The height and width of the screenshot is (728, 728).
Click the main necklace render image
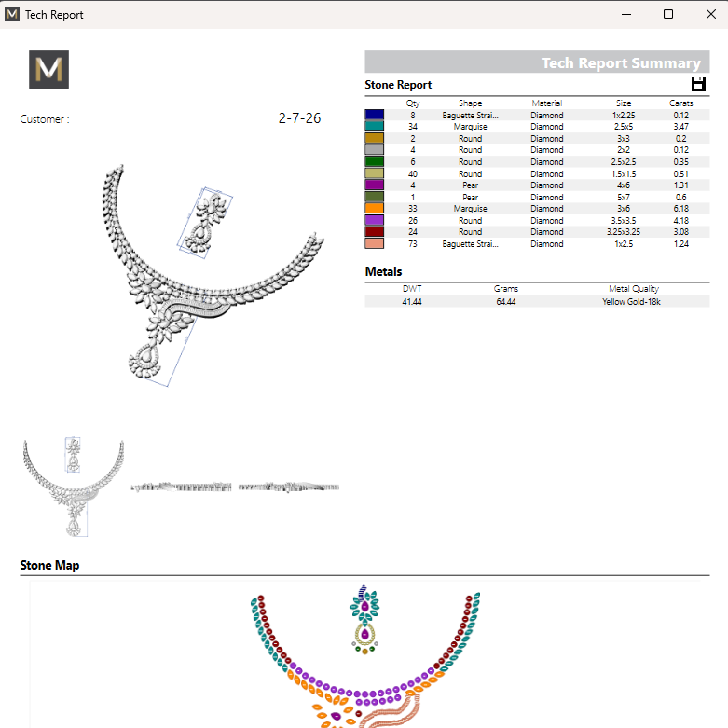(x=212, y=275)
